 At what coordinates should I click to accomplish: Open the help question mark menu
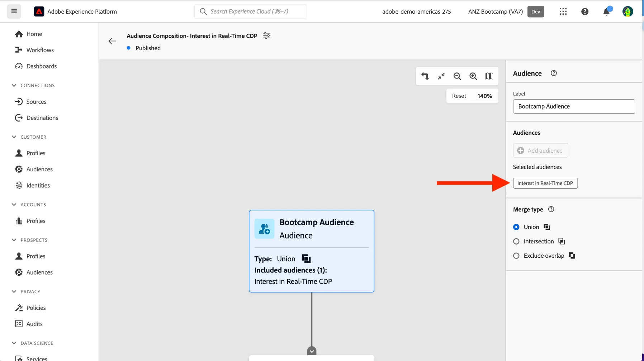tap(584, 11)
